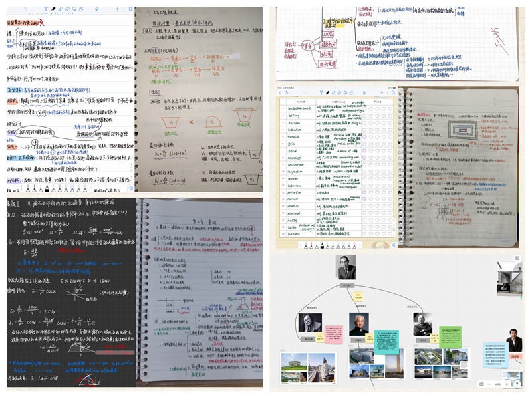This screenshot has height=399, width=532.
Task: Click the zoom in plus button on the whiteboard
Action: [507, 384]
